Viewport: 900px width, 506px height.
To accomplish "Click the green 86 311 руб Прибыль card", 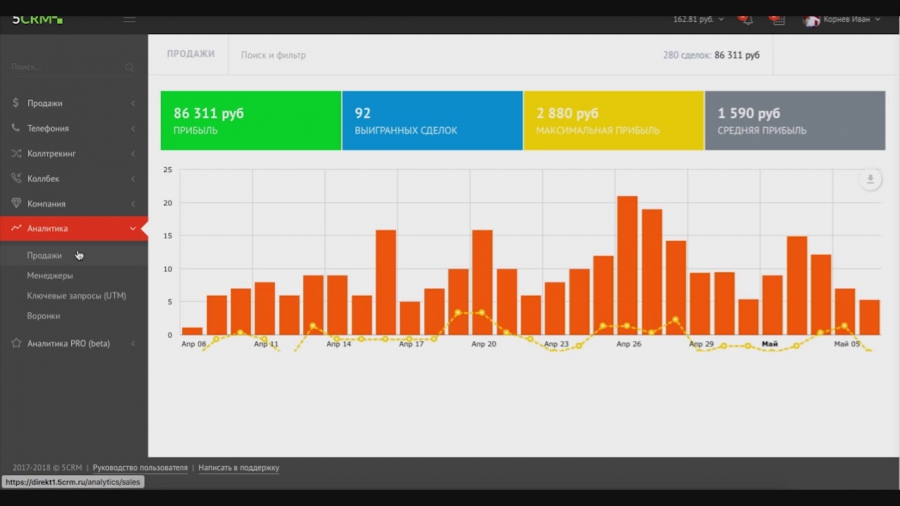I will click(251, 120).
